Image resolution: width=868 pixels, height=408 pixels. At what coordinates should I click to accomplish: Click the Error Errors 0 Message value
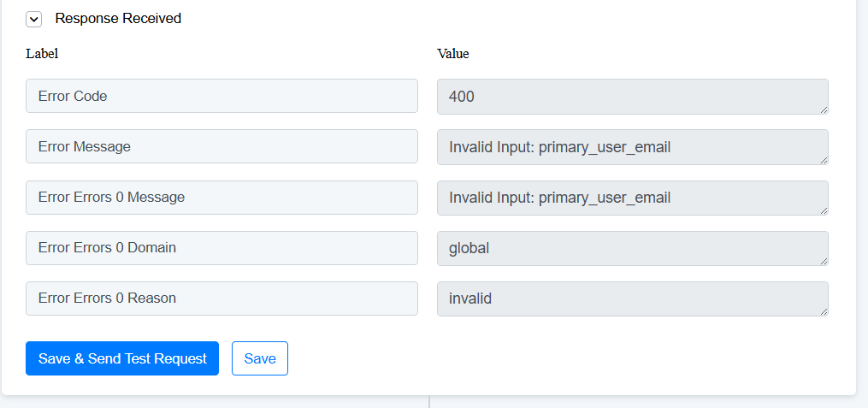tap(632, 198)
